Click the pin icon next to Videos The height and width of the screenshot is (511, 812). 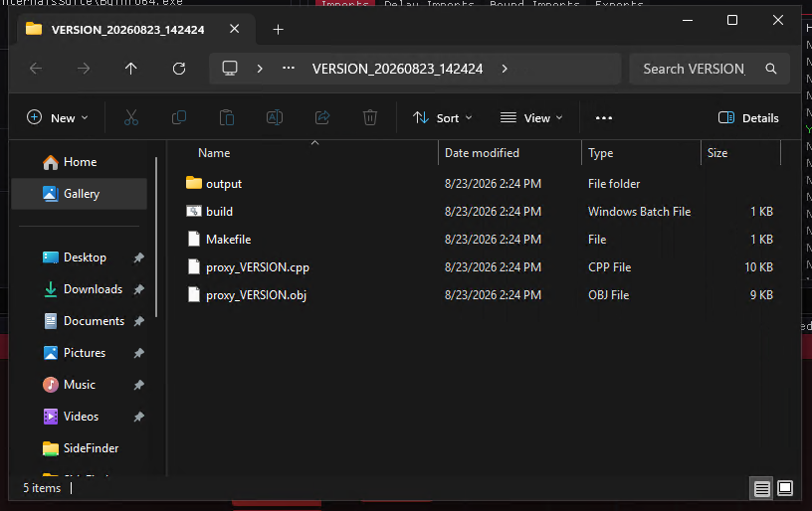pyautogui.click(x=138, y=417)
